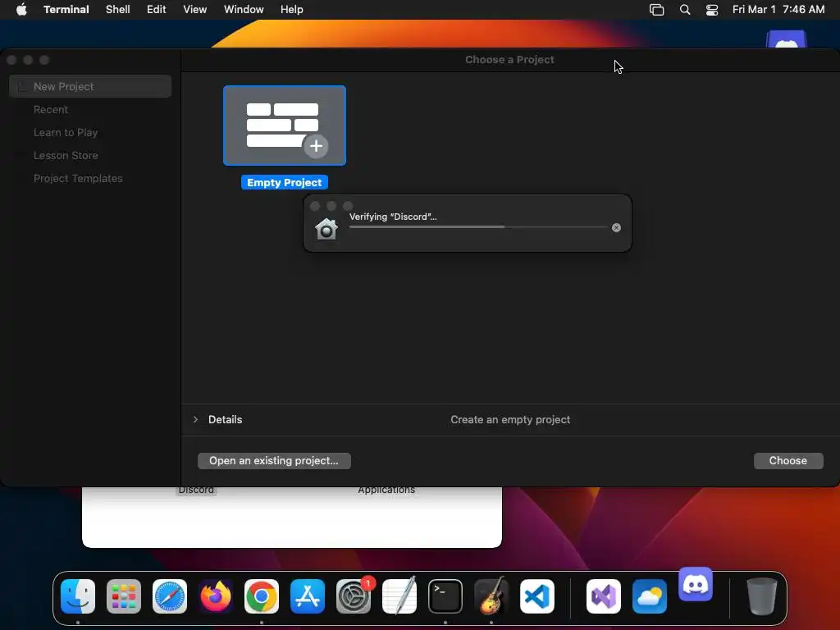Open Control Center icon
The height and width of the screenshot is (630, 840).
[712, 10]
